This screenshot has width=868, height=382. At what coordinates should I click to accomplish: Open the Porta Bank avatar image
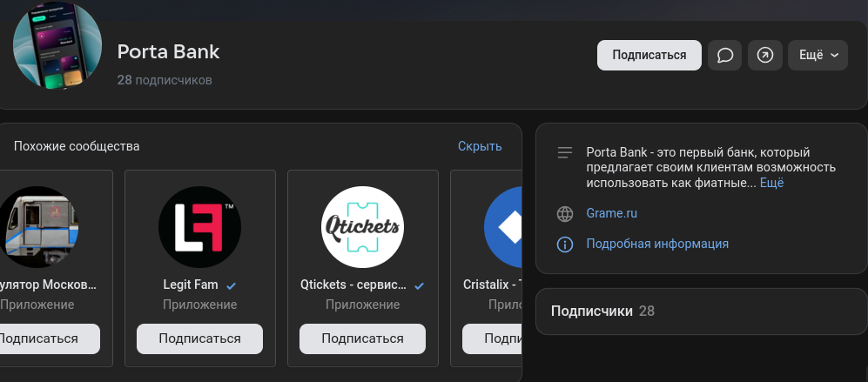[57, 45]
